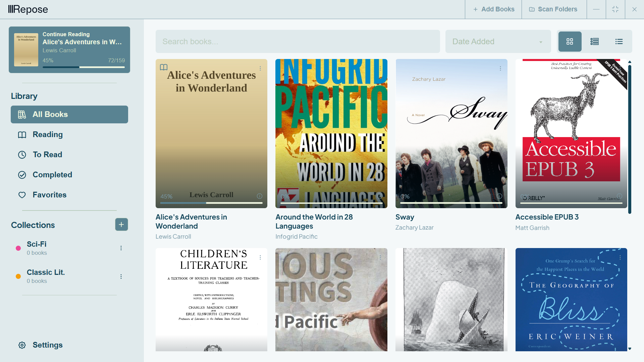Viewport: 644px width, 362px height.
Task: Open the Date Added sort dropdown
Action: point(498,42)
